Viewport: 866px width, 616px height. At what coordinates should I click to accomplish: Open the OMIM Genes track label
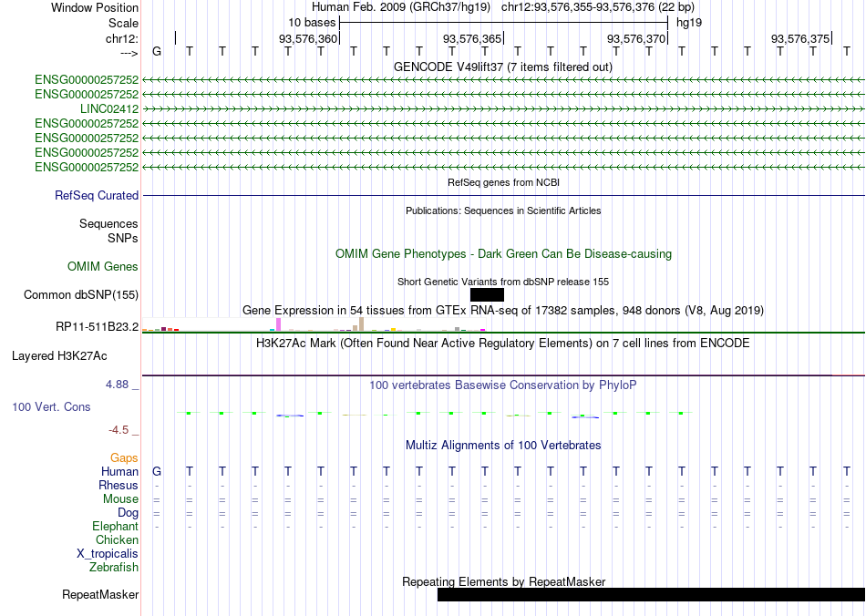[x=103, y=267]
